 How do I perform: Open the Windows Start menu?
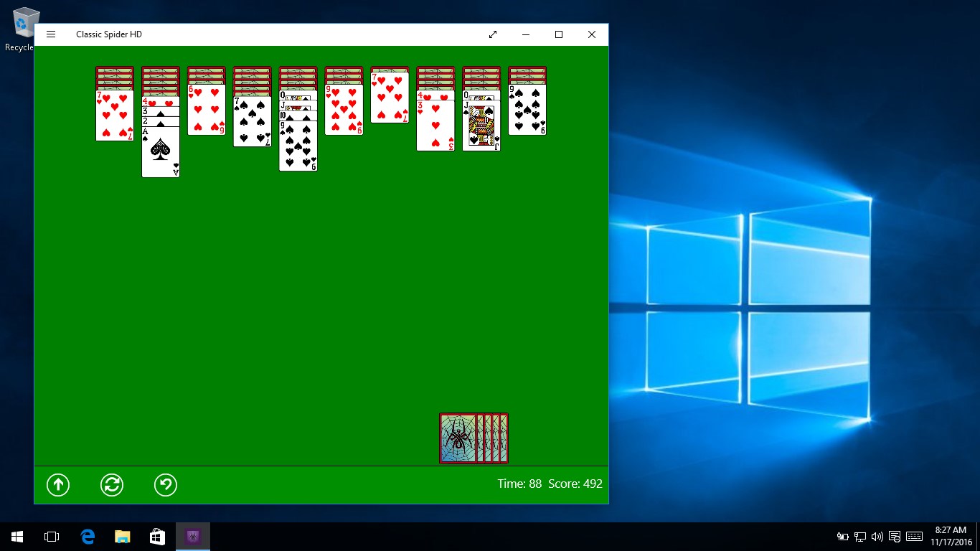pyautogui.click(x=17, y=537)
